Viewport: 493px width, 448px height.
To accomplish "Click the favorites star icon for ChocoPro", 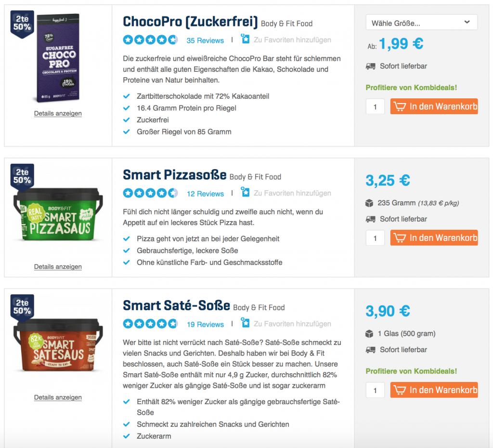I will pyautogui.click(x=246, y=40).
